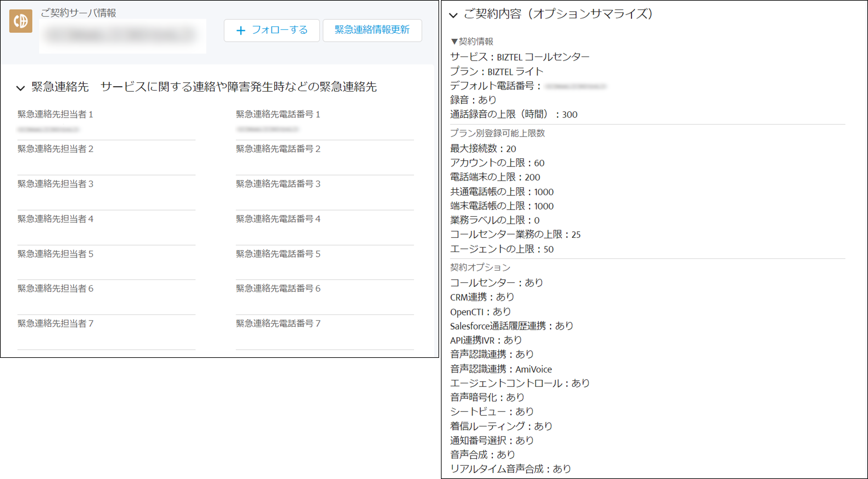This screenshot has height=479, width=868.
Task: Click 音声合成：あり
Action: [x=483, y=455]
